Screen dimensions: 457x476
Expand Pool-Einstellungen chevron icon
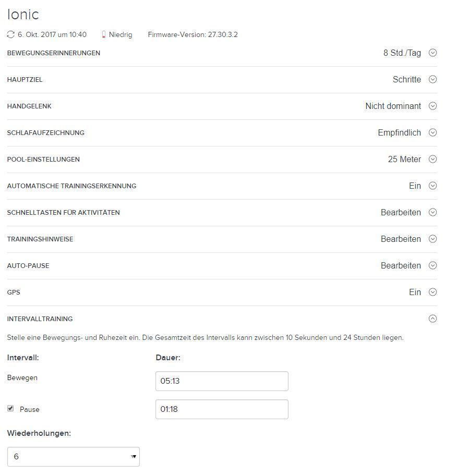432,159
